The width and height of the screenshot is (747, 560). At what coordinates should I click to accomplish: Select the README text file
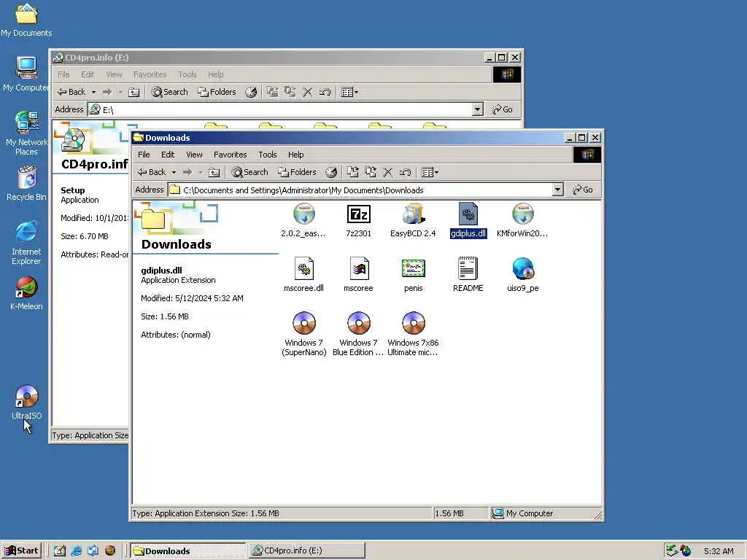[x=468, y=275]
